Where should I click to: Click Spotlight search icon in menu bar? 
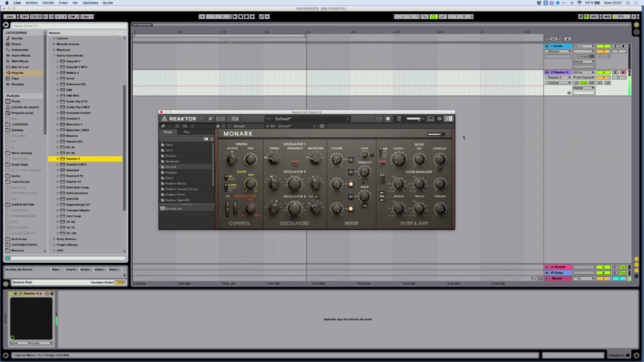click(x=628, y=3)
